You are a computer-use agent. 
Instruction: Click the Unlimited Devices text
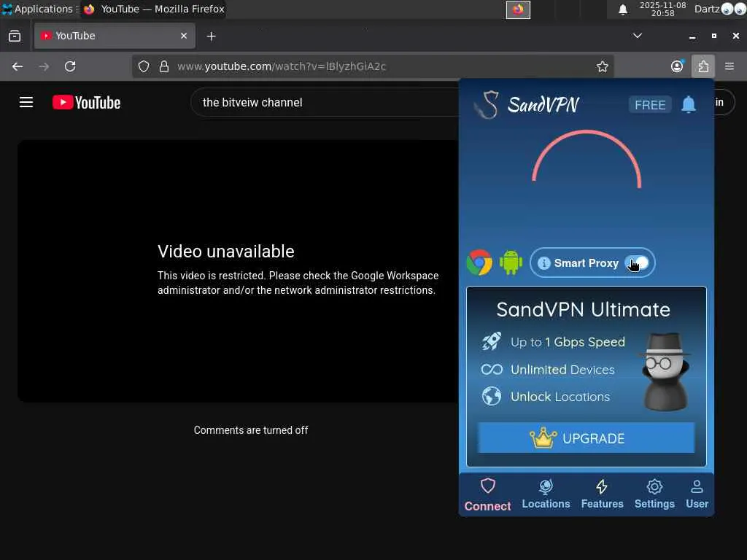(562, 370)
